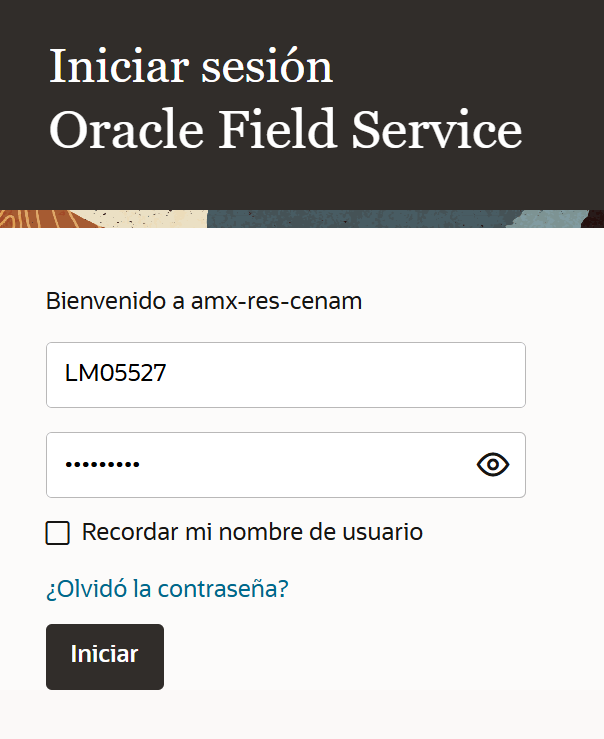Viewport: 604px width, 739px height.
Task: Click inside the masked password field
Action: click(260, 465)
